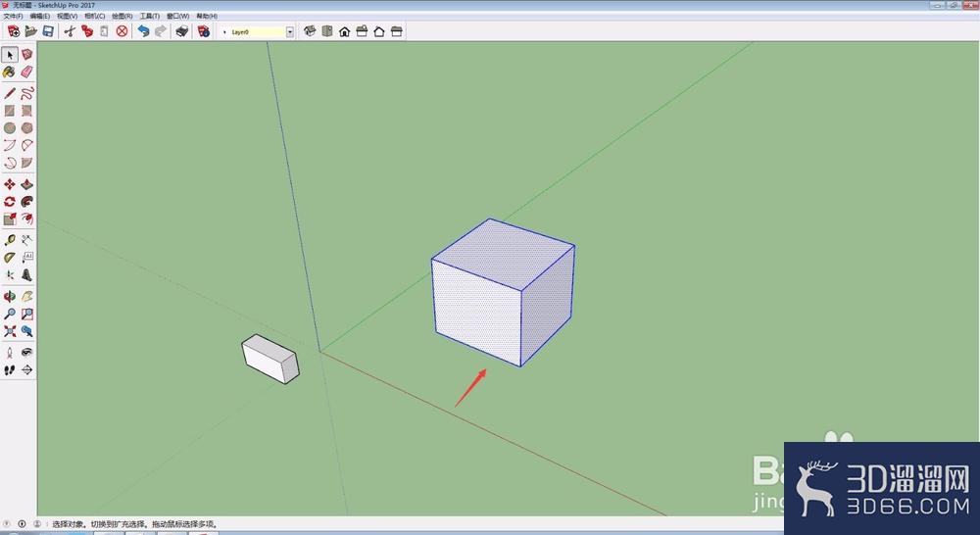Choose the Text label tool
The width and height of the screenshot is (980, 535).
tap(26, 258)
